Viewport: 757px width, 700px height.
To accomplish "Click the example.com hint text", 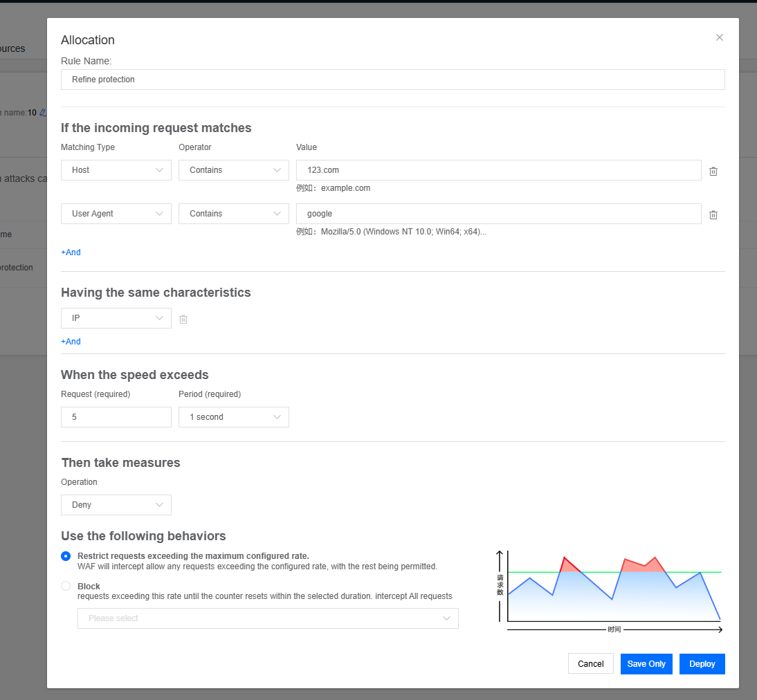I will 333,188.
